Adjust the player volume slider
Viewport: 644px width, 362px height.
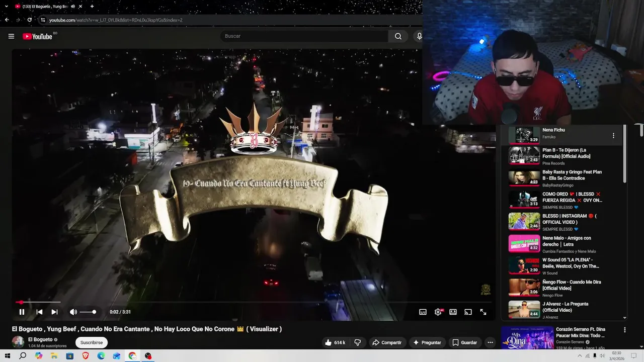click(x=88, y=312)
